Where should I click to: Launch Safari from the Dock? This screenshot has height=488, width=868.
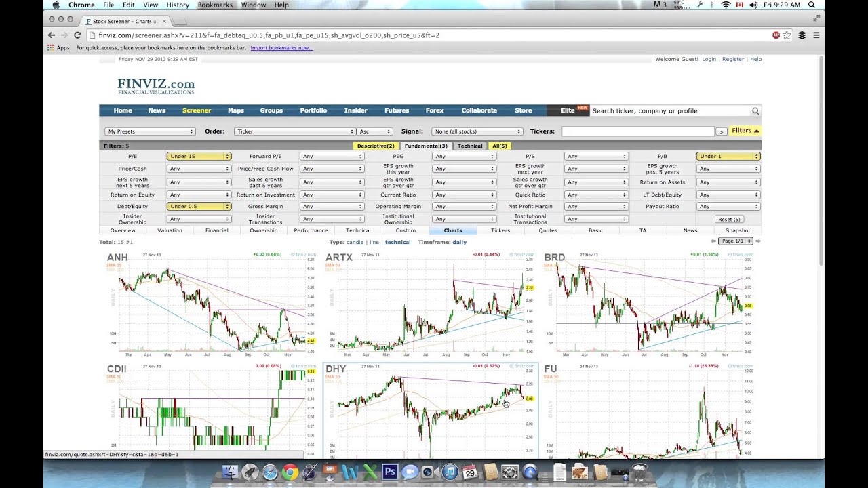pyautogui.click(x=270, y=472)
